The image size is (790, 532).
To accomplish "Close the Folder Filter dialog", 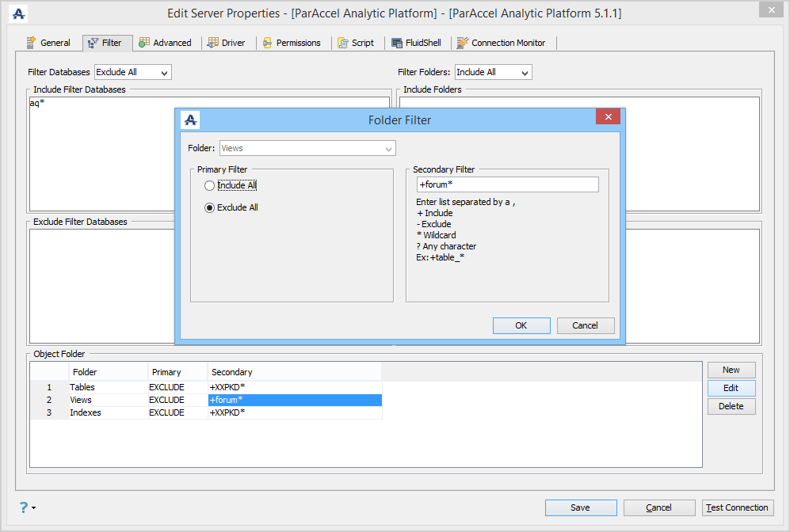I will click(x=608, y=116).
